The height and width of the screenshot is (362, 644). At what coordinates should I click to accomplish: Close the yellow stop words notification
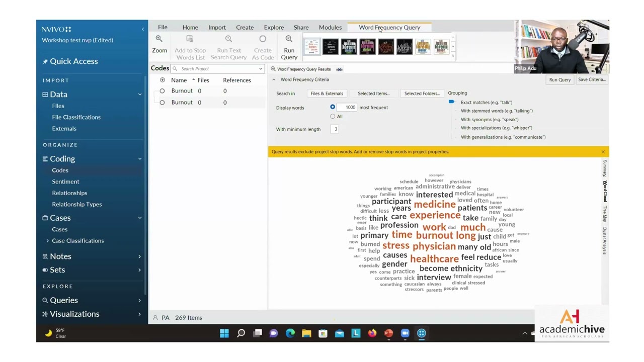point(603,152)
